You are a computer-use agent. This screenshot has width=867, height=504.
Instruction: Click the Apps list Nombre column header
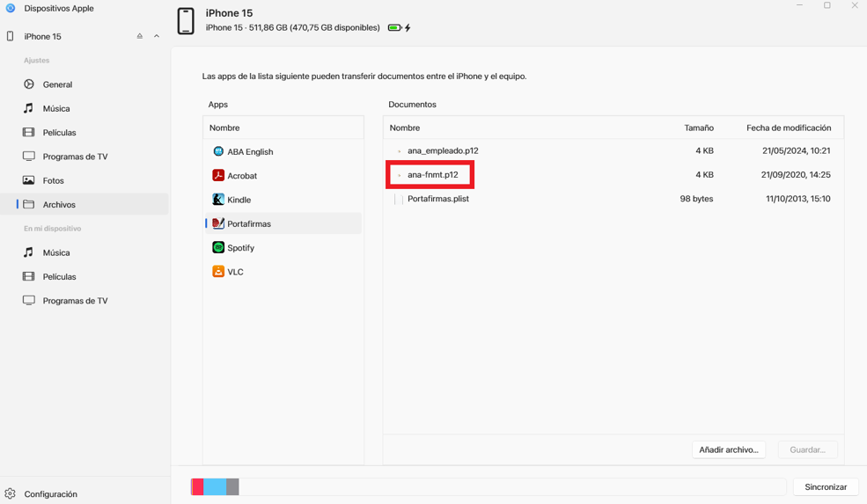pos(224,128)
